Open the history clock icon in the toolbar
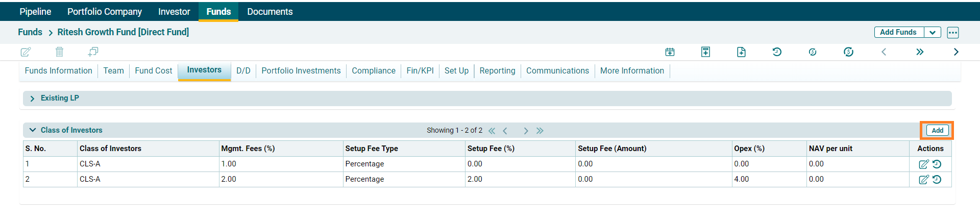The height and width of the screenshot is (220, 980). click(x=777, y=52)
